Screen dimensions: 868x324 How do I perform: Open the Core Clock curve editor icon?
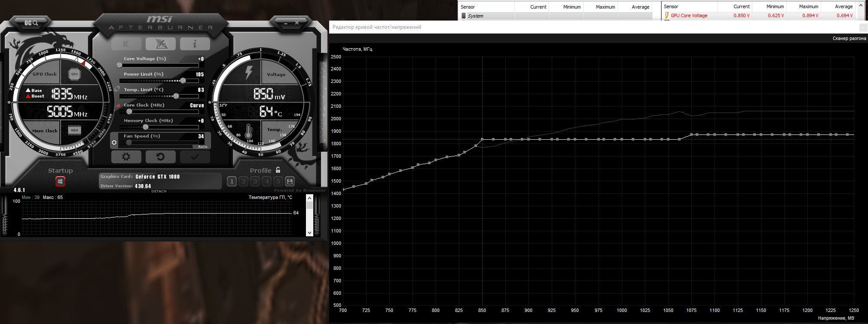click(118, 105)
